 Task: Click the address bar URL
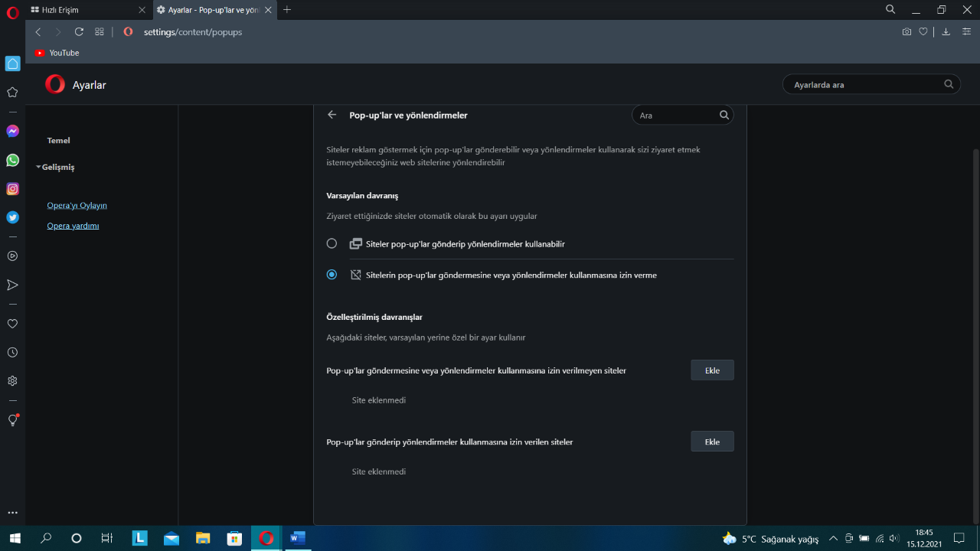[193, 32]
